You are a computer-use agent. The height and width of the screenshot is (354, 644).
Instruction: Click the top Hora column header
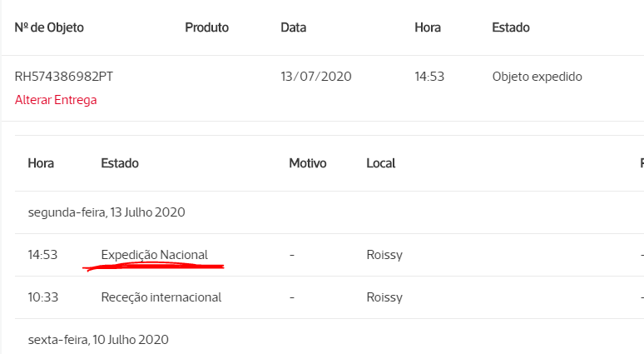coord(428,27)
